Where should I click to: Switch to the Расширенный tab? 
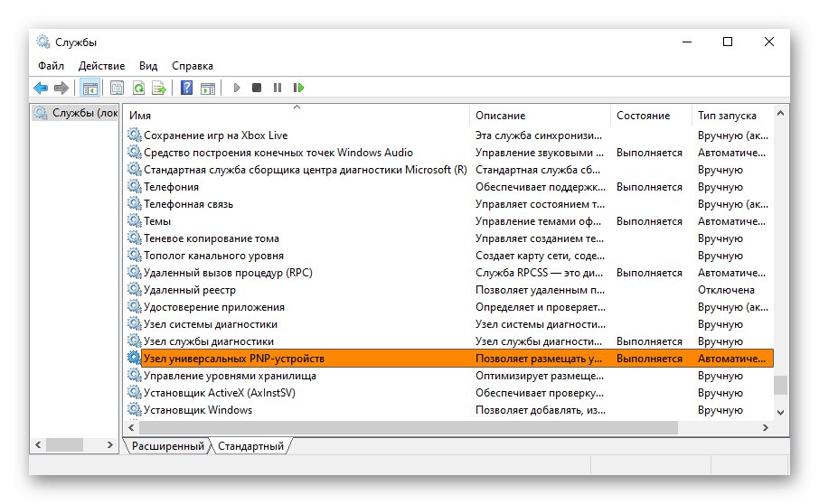(x=167, y=446)
